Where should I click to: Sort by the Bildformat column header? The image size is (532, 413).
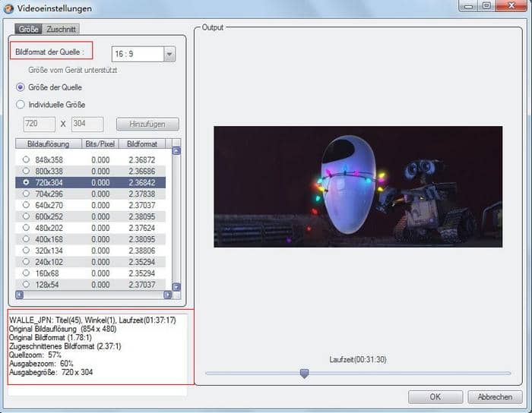coord(142,143)
